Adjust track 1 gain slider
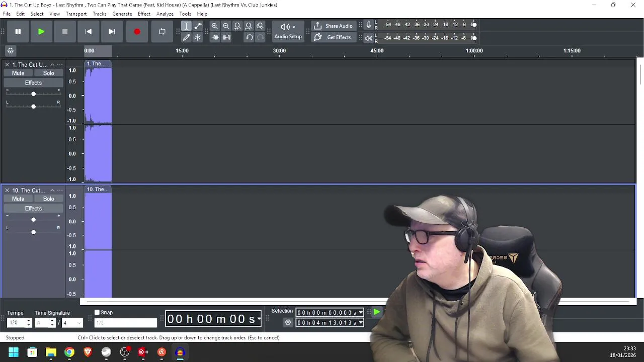 coord(34,94)
